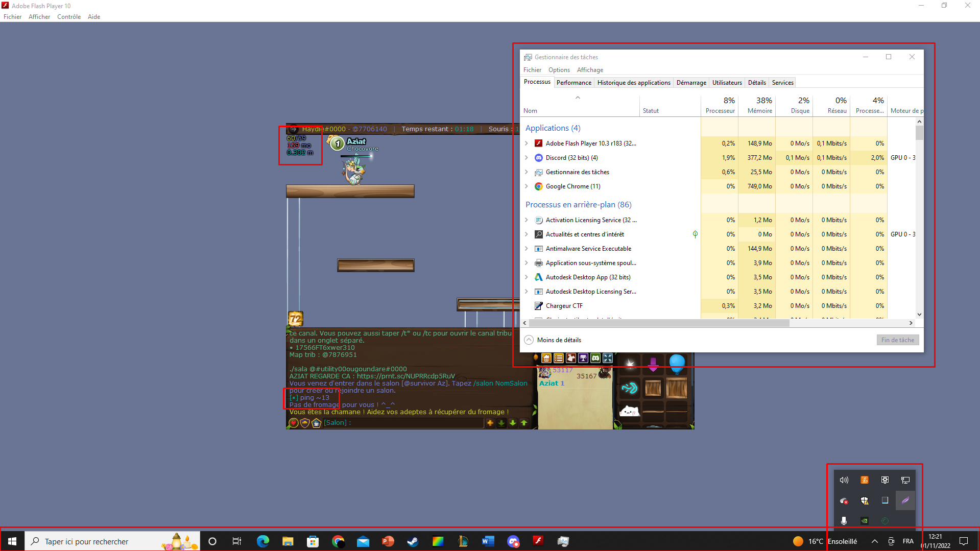Screen dimensions: 980x551
Task: Open the clothing shop icon in game
Action: (x=571, y=358)
